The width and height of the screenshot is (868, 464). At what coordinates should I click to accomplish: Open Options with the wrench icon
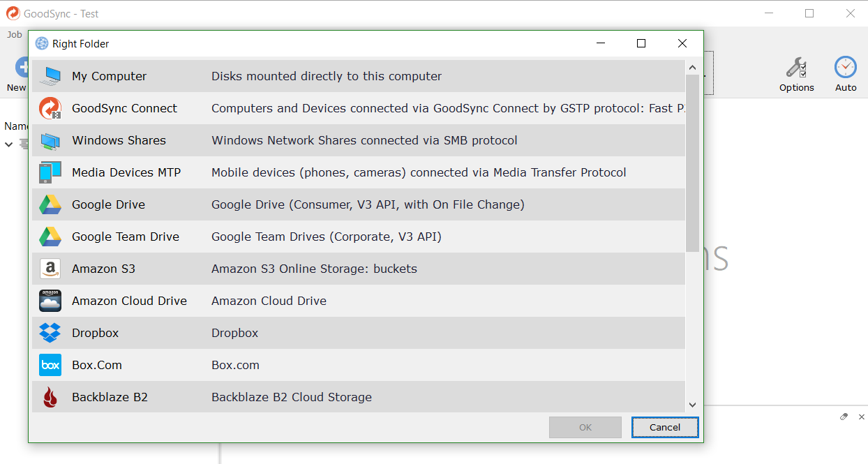click(x=797, y=68)
